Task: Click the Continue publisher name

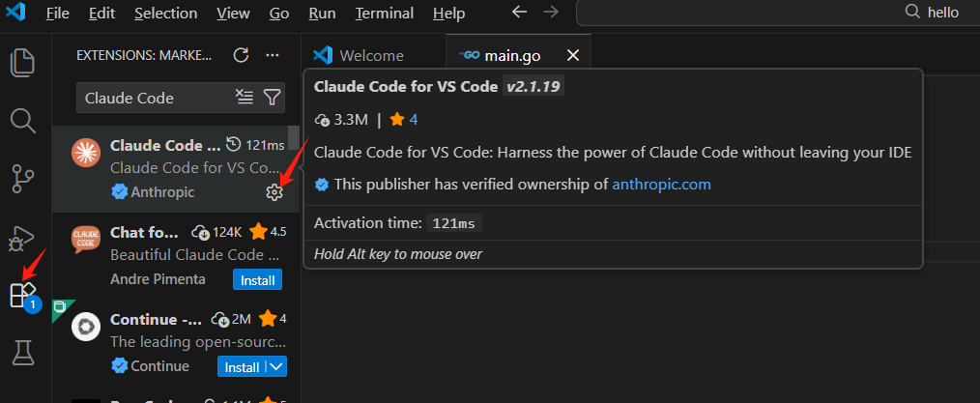Action: (159, 365)
